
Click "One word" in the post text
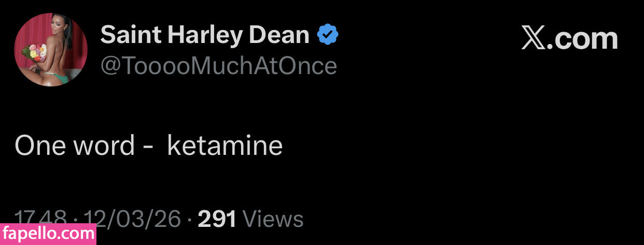click(x=75, y=146)
